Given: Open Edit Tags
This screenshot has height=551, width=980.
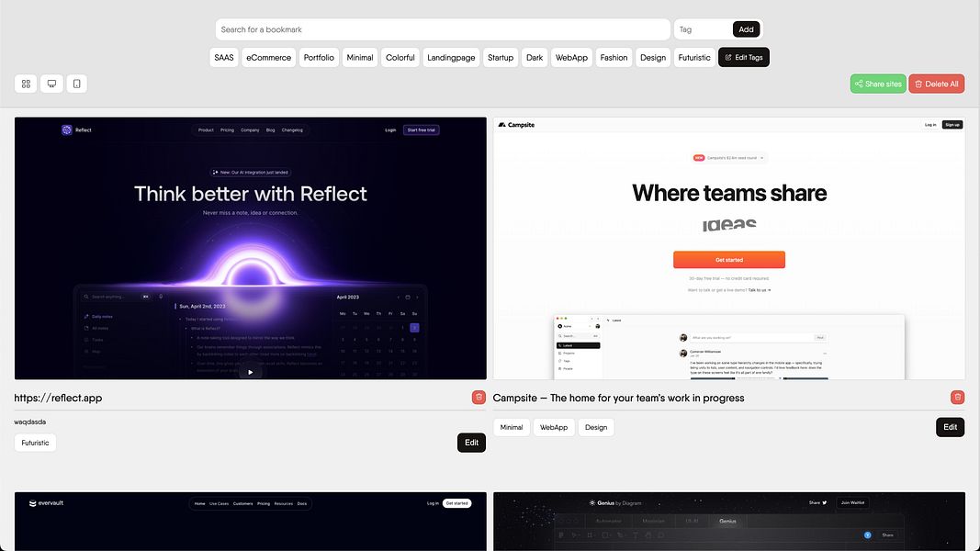Looking at the screenshot, I should (x=744, y=58).
